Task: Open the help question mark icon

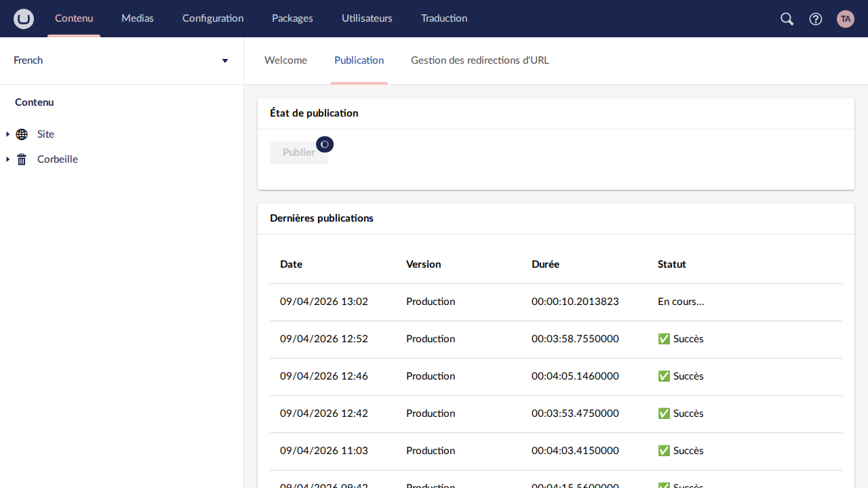Action: [x=816, y=19]
